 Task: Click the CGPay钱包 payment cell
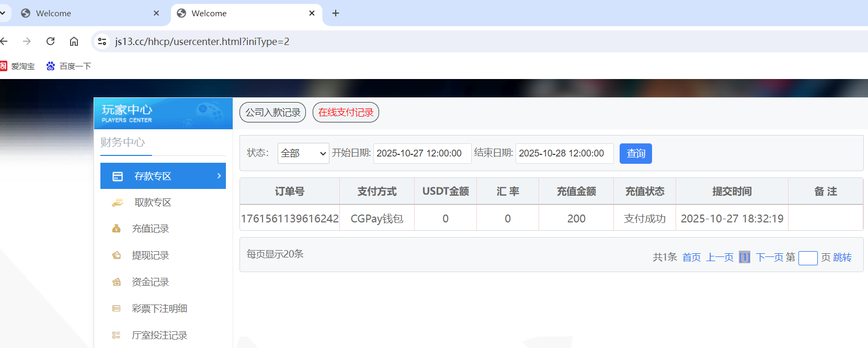(377, 219)
